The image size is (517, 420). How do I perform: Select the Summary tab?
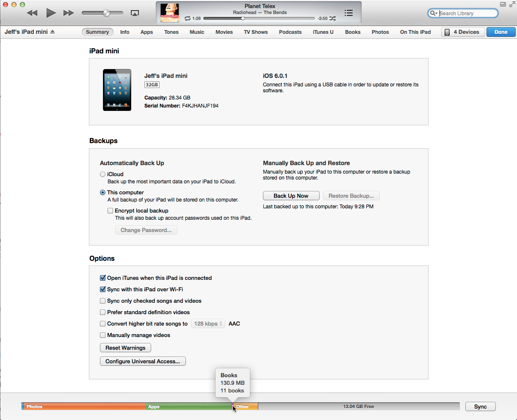97,32
